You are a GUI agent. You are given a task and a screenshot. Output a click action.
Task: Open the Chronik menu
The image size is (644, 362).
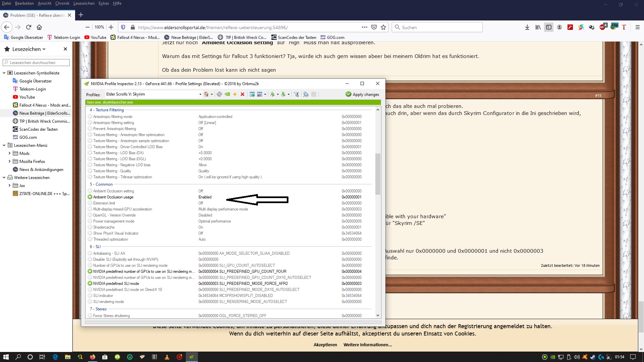click(x=62, y=3)
